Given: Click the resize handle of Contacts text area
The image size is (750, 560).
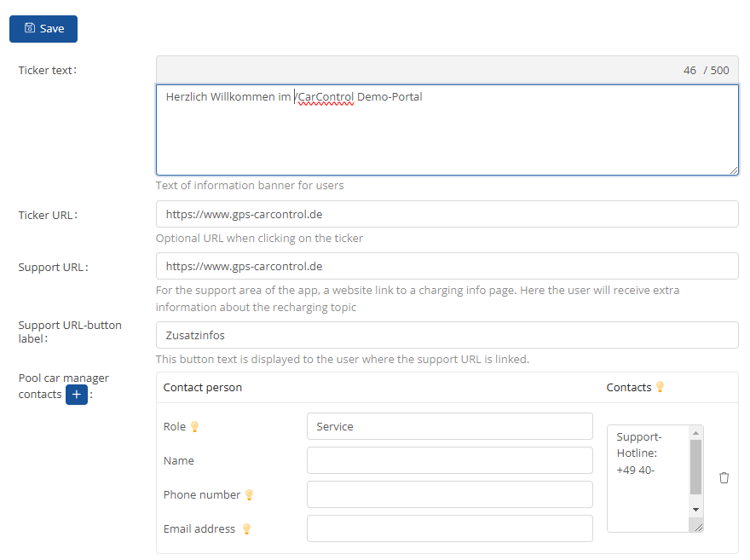Looking at the screenshot, I should (698, 528).
